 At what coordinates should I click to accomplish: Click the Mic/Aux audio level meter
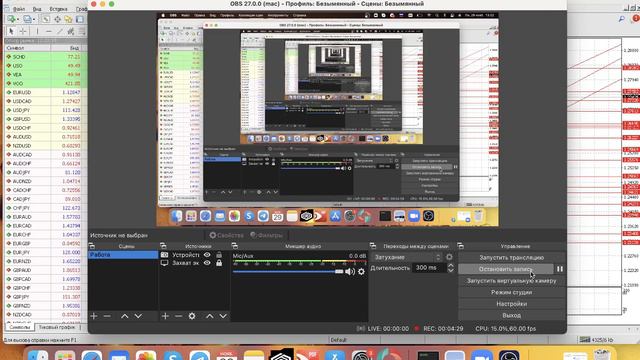click(x=299, y=261)
